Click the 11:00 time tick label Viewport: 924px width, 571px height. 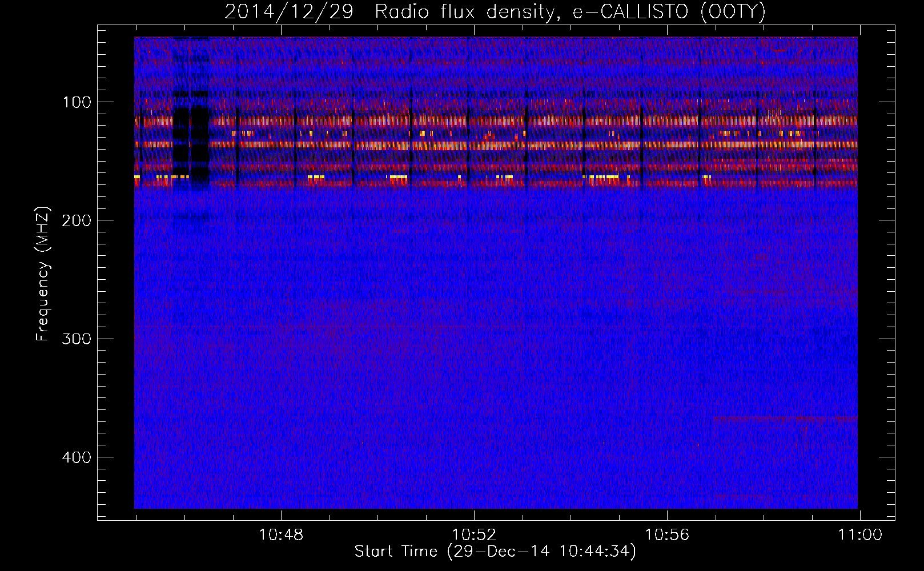(x=860, y=535)
